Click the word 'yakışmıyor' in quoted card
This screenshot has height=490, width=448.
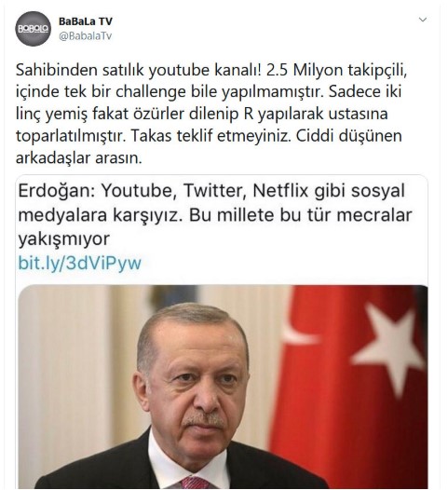[x=63, y=239]
